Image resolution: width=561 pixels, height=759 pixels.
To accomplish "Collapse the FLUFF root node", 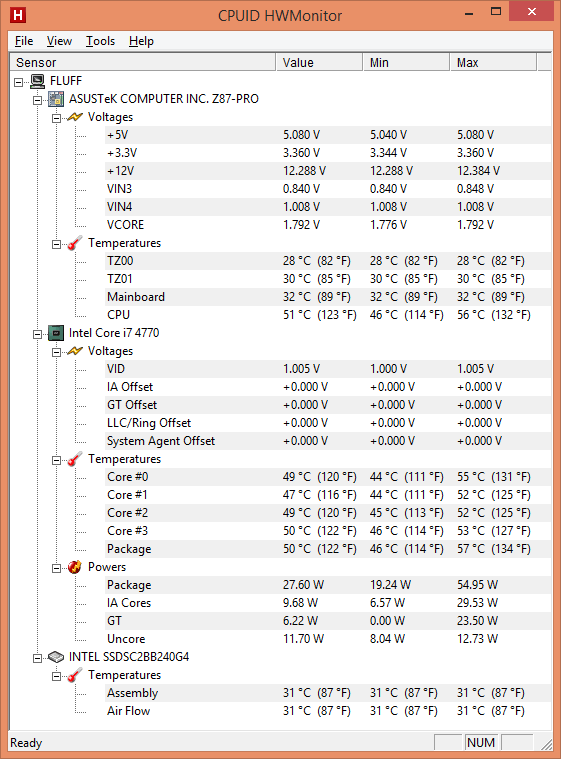I will 18,82.
